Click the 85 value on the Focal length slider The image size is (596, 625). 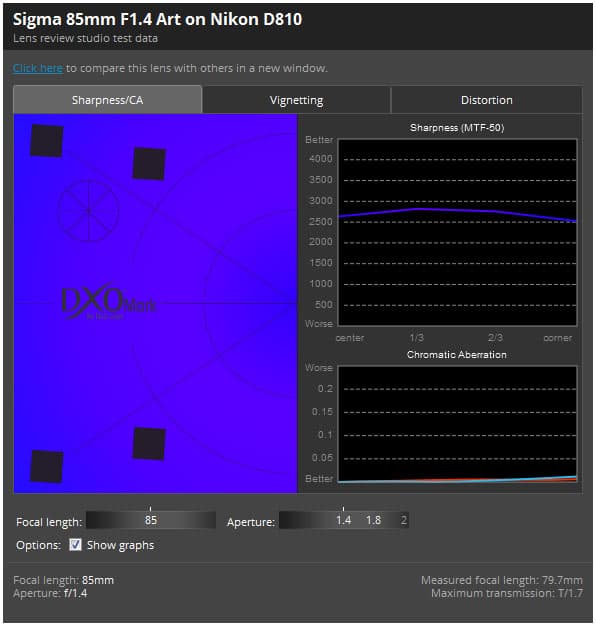pos(151,520)
